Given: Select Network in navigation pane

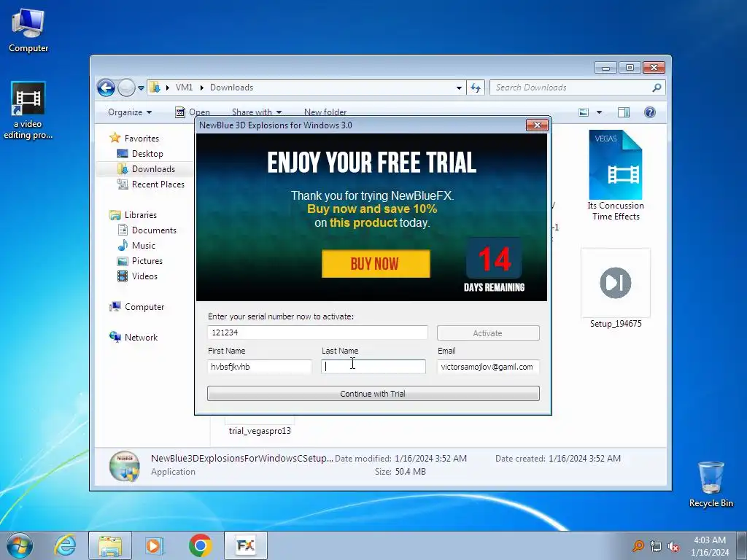Looking at the screenshot, I should pyautogui.click(x=133, y=337).
